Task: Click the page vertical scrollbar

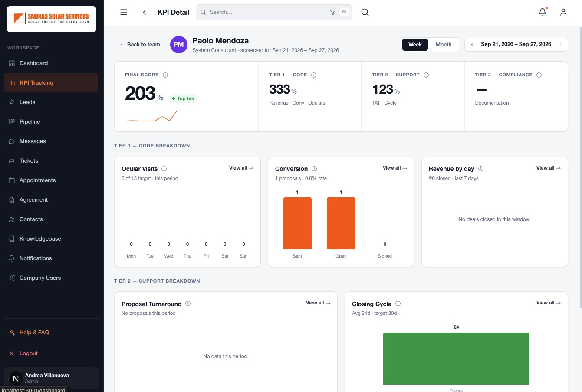Action: click(x=580, y=167)
